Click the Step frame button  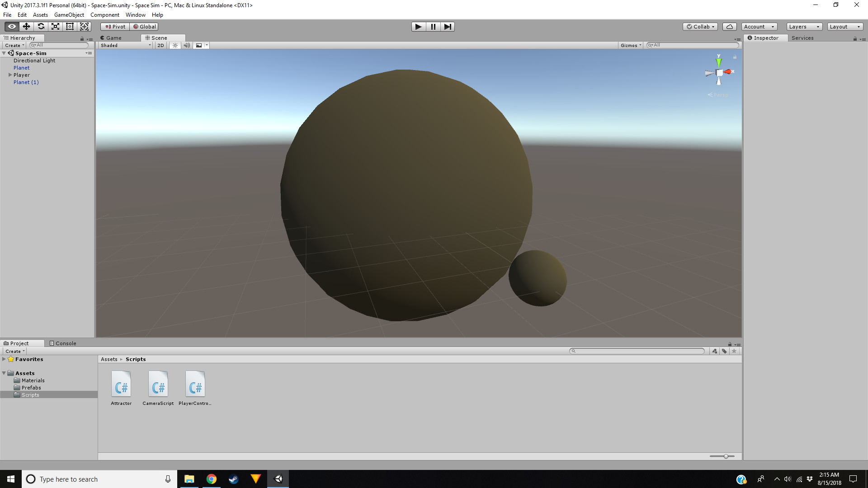tap(447, 27)
